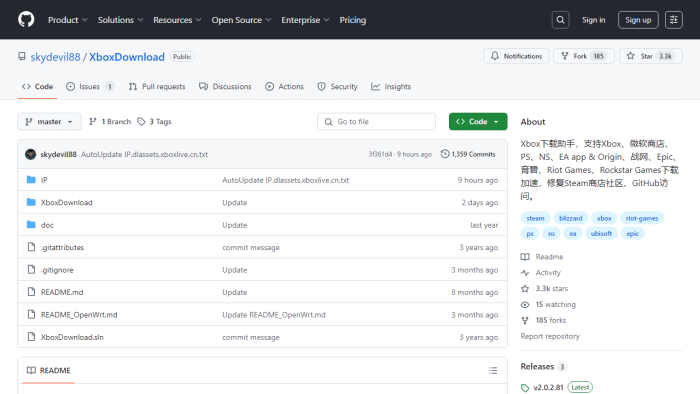Screen dimensions: 700x394
Task: Open the README outline list icon
Action: [493, 370]
